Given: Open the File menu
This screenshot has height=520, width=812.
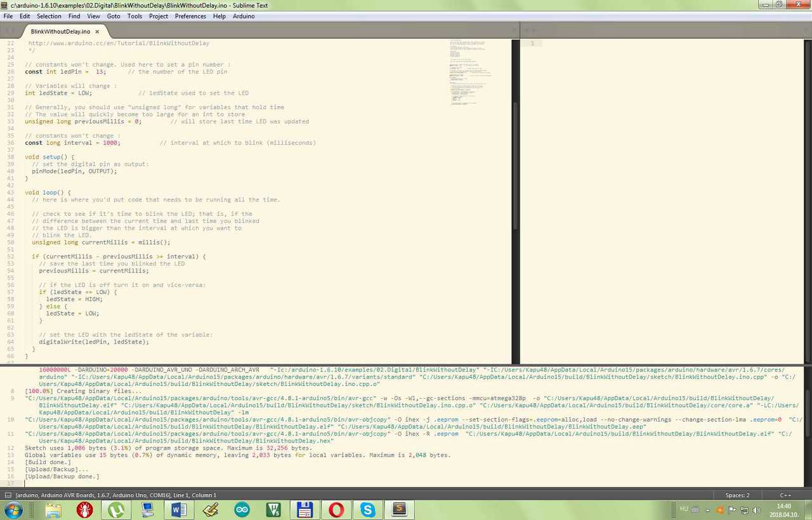Looking at the screenshot, I should tap(8, 16).
